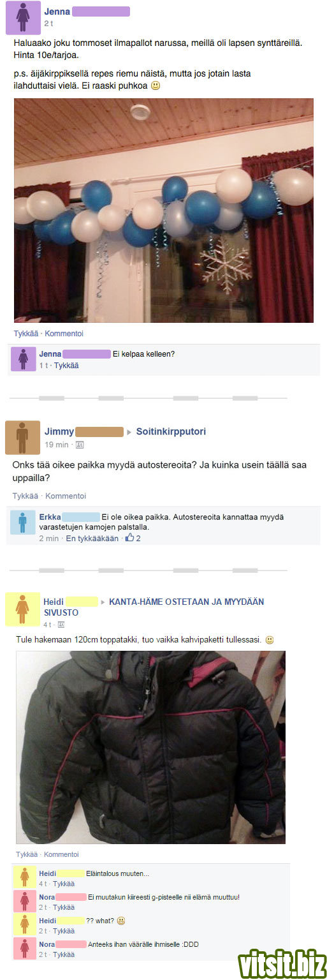This screenshot has height=980, width=327.
Task: Click Erkka's blue commenter avatar icon
Action: tap(23, 522)
